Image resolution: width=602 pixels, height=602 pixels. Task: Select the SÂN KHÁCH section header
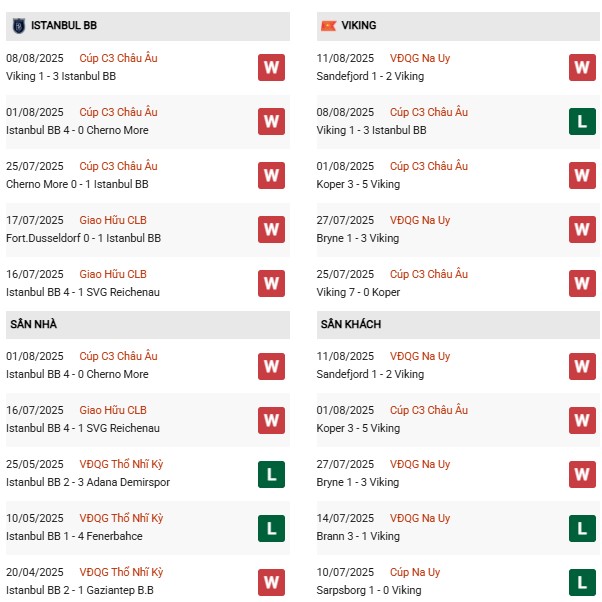point(350,325)
